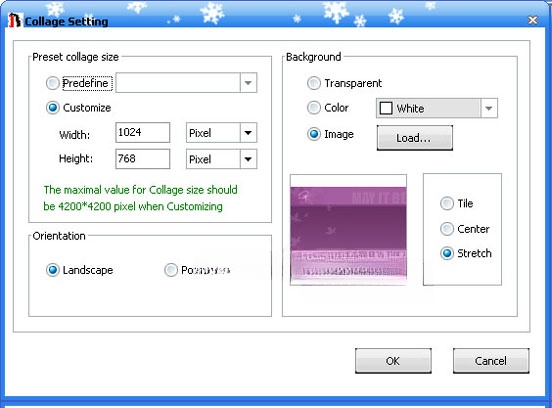Open the White color dropdown
The height and width of the screenshot is (408, 552).
coord(437,108)
